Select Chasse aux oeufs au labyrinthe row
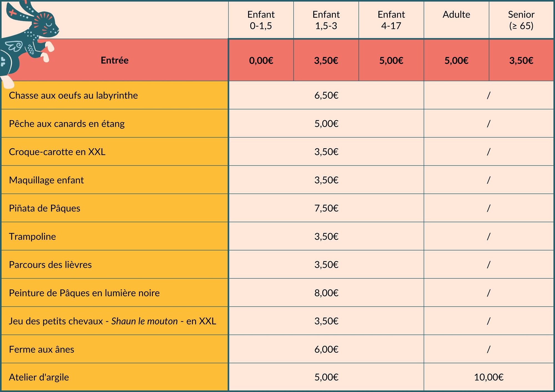 73,95
